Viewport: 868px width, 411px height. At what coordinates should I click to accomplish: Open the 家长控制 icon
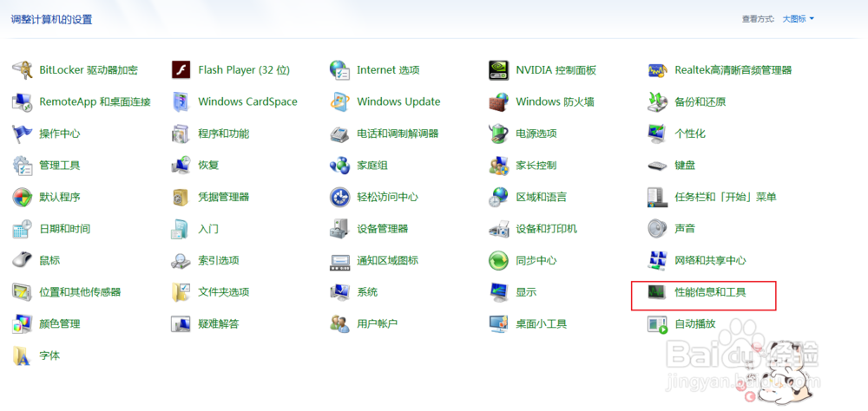click(x=498, y=165)
